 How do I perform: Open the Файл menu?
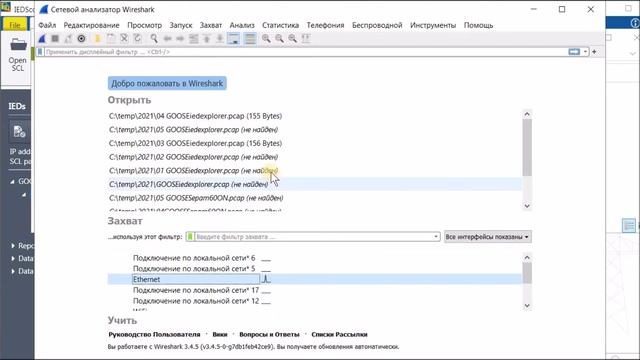point(47,25)
